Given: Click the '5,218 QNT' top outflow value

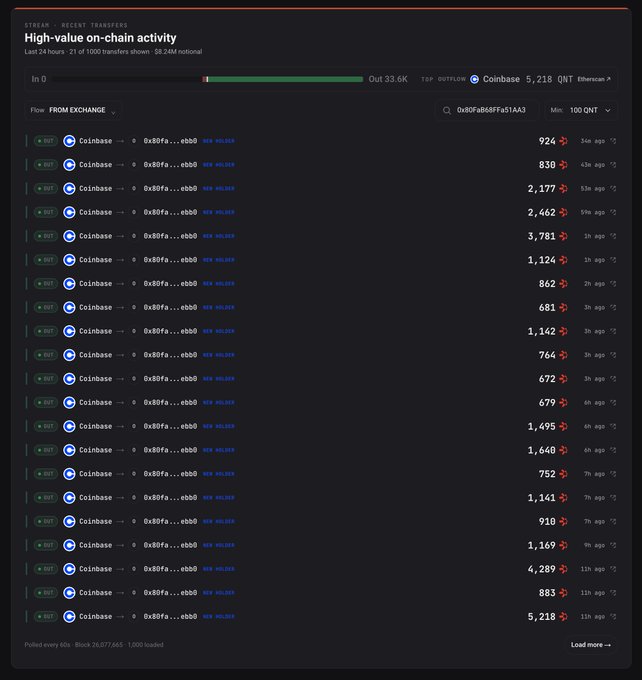Looking at the screenshot, I should pyautogui.click(x=549, y=79).
